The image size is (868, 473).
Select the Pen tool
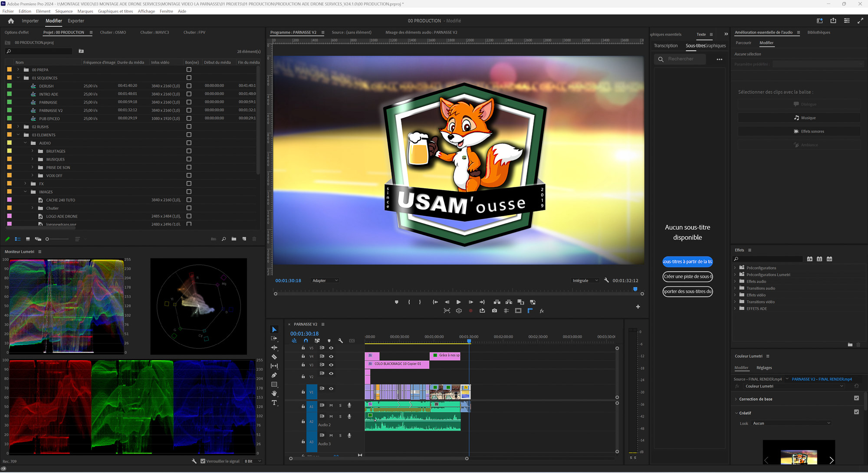274,375
